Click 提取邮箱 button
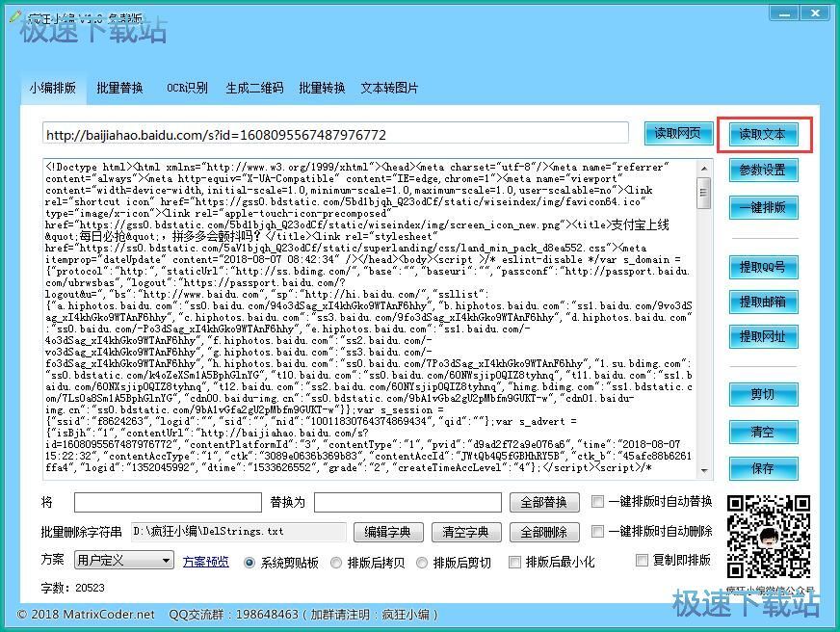Viewport: 840px width, 632px height. click(763, 303)
